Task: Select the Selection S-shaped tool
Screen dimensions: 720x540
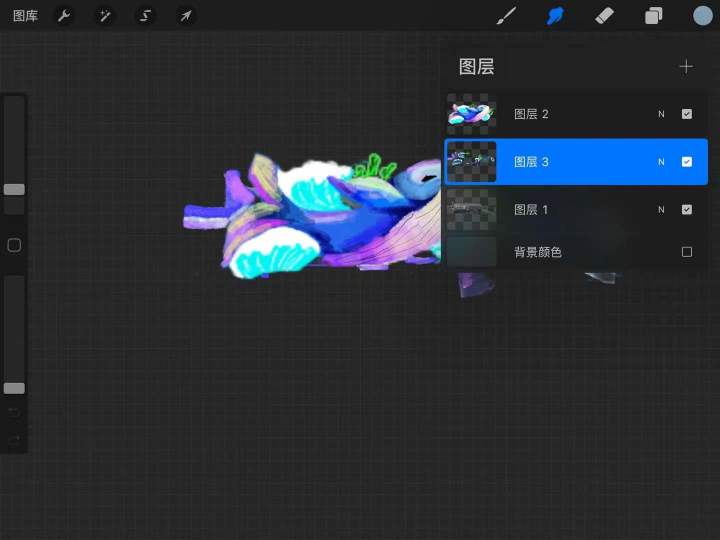Action: click(x=145, y=16)
